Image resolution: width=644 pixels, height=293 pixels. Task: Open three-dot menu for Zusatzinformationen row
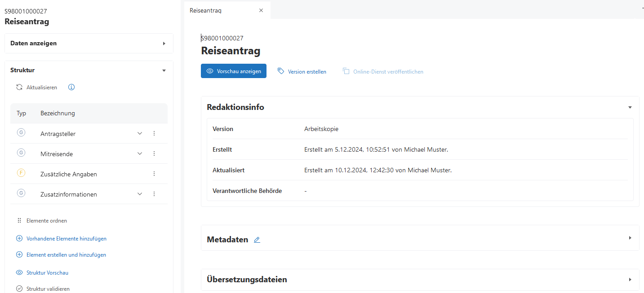point(154,194)
